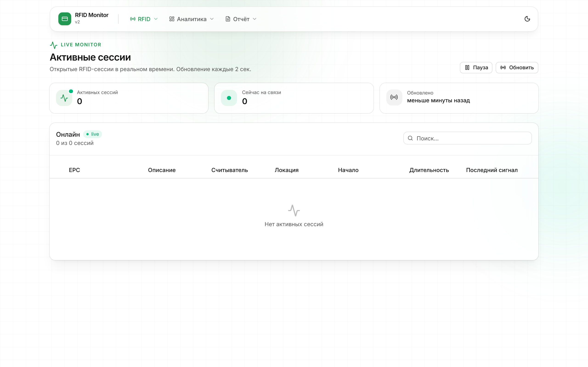The width and height of the screenshot is (588, 367).
Task: Expand the RFID dropdown chevron
Action: 156,19
